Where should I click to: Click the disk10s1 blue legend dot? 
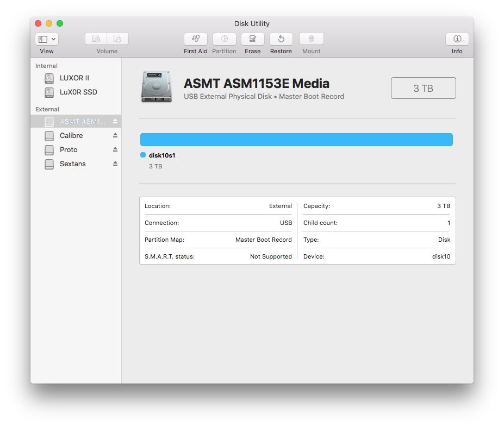point(143,155)
